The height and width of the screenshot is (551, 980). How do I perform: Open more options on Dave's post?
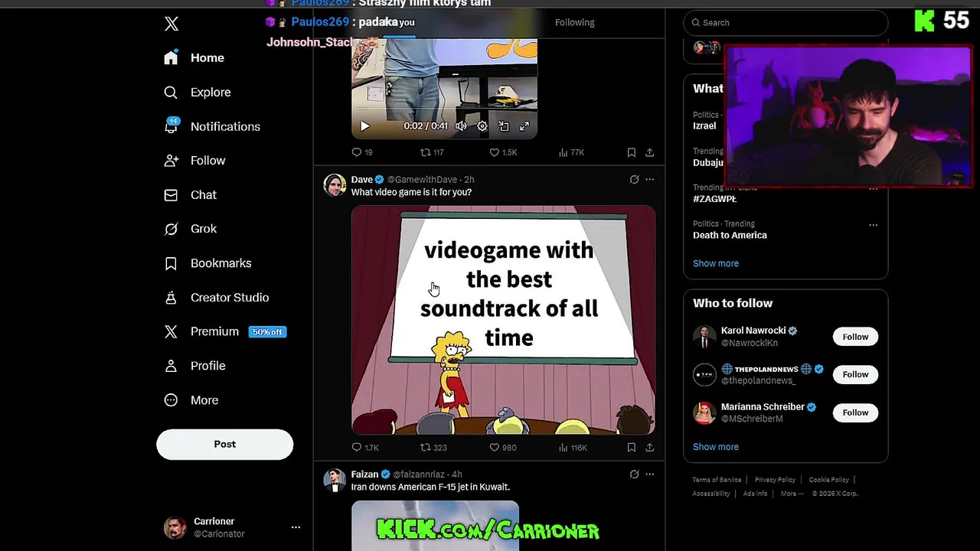coord(649,180)
